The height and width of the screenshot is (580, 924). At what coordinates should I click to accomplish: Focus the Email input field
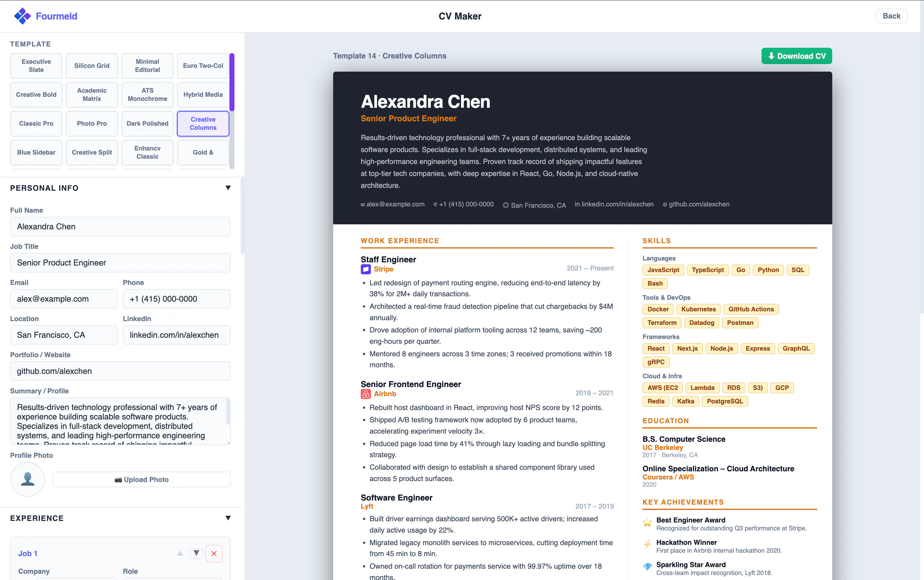click(x=64, y=299)
